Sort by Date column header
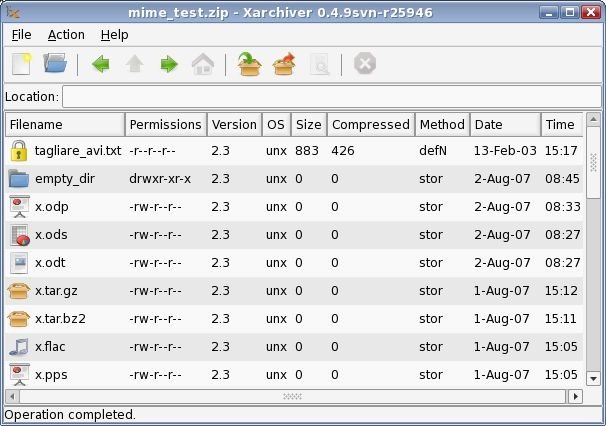Viewport: 606px width, 426px height. (x=505, y=124)
